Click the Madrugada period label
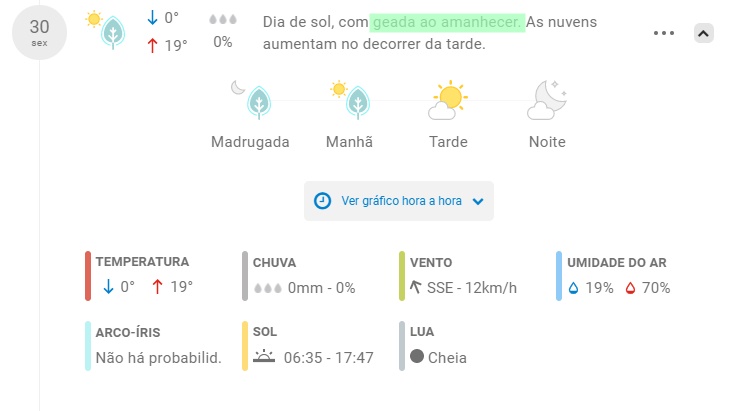The image size is (729, 411). [x=250, y=142]
